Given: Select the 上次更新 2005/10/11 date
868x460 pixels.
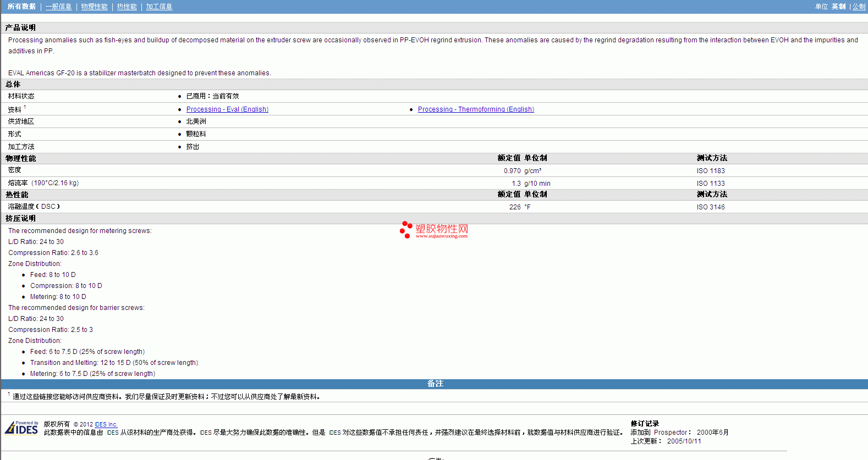Looking at the screenshot, I should [666, 441].
